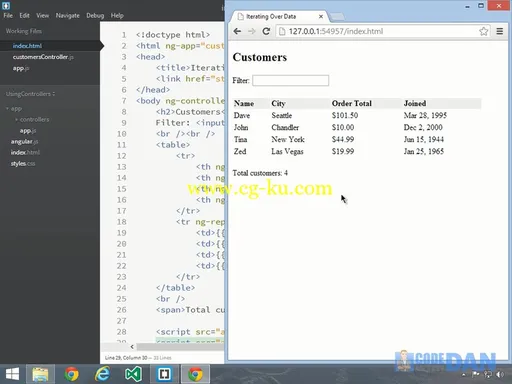Viewport: 512px width, 384px height.
Task: Click the Brackets app icon in title bar
Action: click(x=6, y=5)
